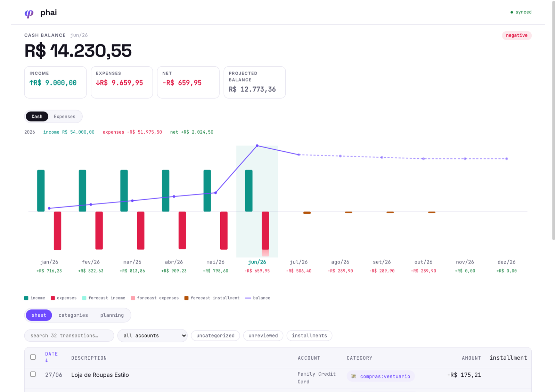Click the yearly net +R$ 2.024,50 text

click(192, 132)
